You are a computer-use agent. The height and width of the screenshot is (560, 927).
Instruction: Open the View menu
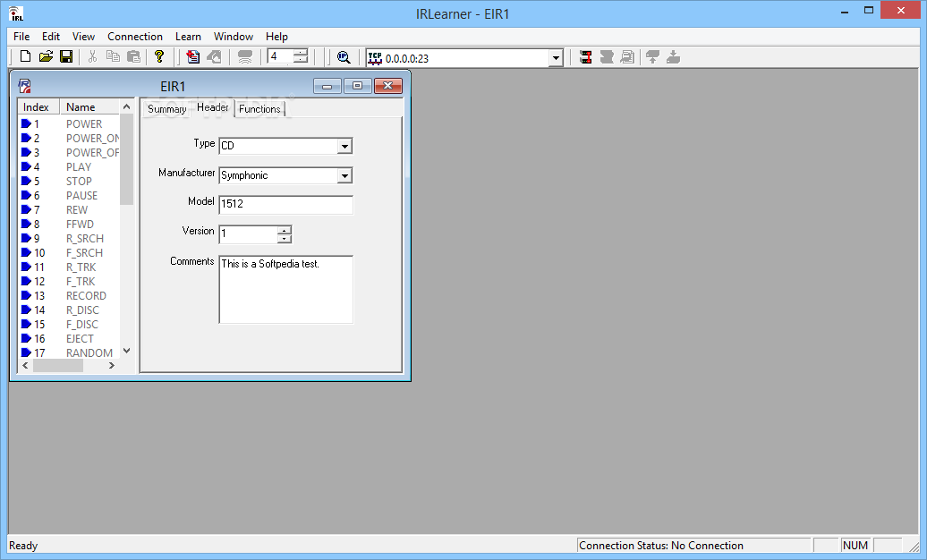coord(83,36)
